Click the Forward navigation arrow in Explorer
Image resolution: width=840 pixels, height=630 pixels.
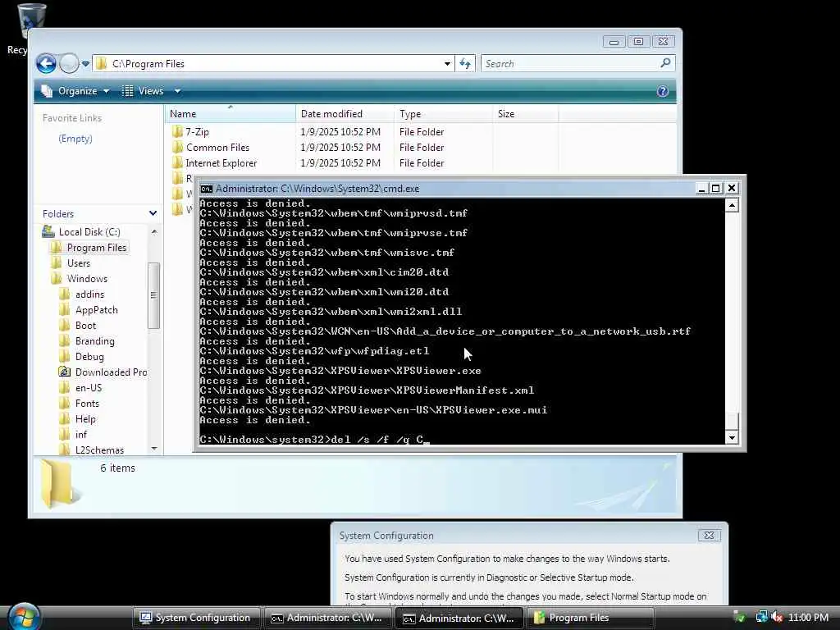tap(69, 64)
